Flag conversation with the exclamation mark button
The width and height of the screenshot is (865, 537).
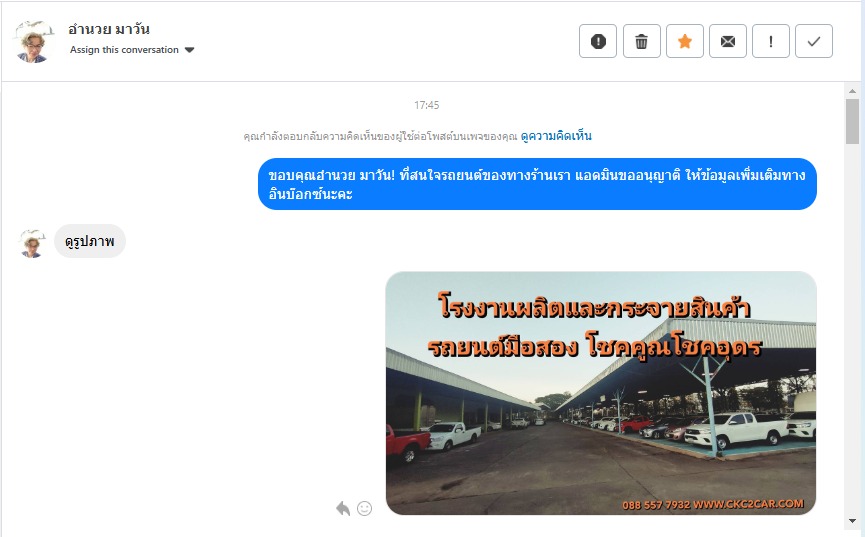coord(771,41)
